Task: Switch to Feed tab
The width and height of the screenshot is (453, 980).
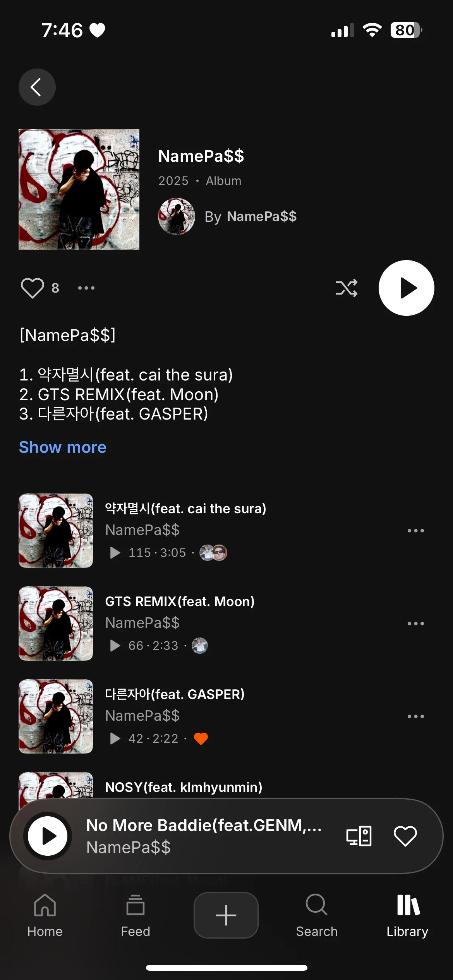Action: click(x=136, y=916)
